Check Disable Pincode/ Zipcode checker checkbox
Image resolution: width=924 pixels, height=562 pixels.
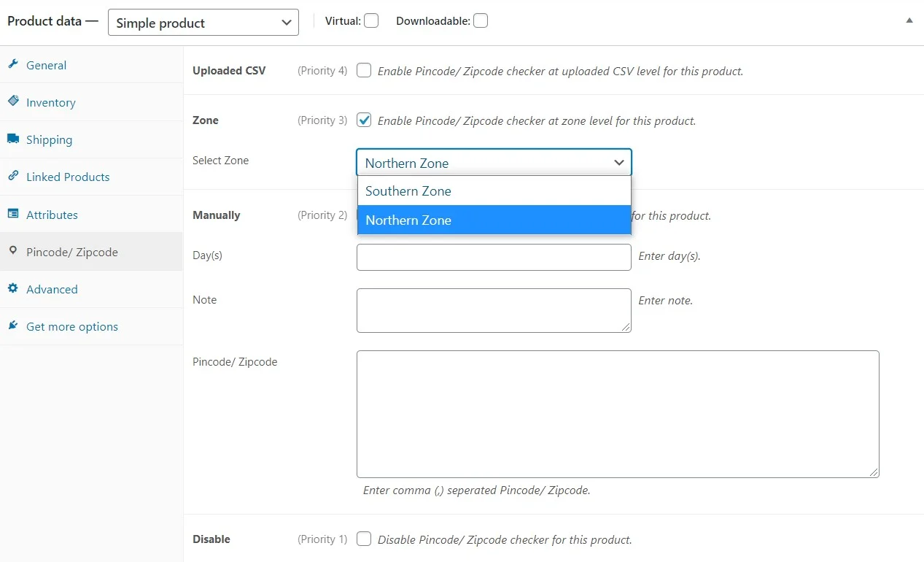point(364,539)
